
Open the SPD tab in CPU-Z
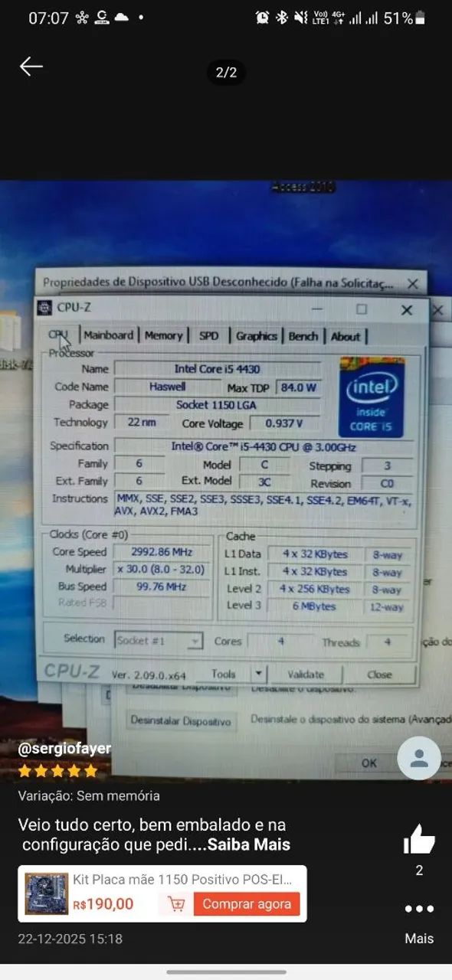point(208,335)
